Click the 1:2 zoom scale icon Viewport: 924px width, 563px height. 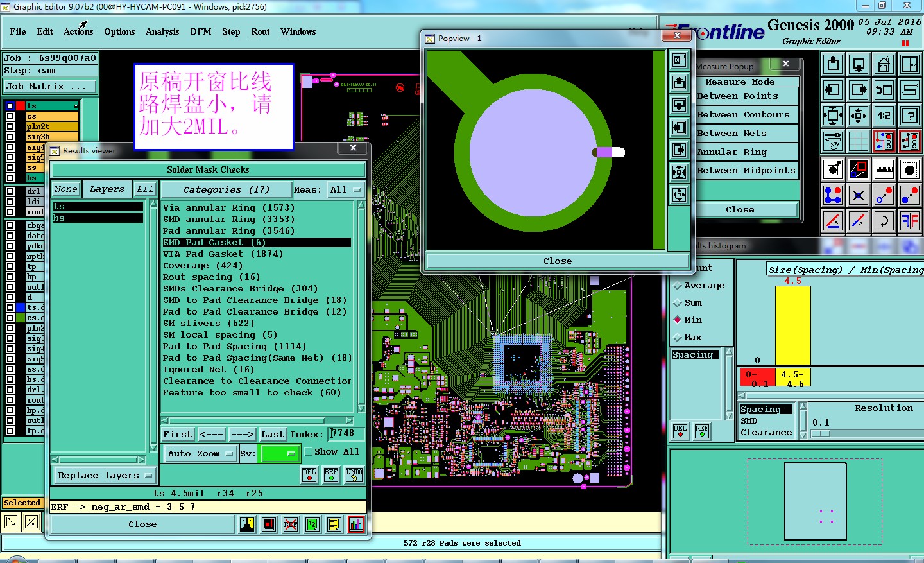[884, 116]
